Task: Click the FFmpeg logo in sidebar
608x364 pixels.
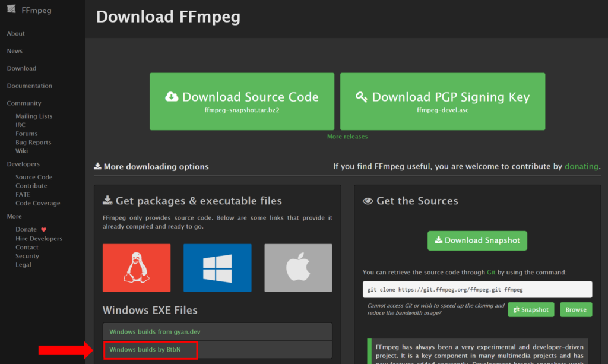Action: click(x=11, y=10)
